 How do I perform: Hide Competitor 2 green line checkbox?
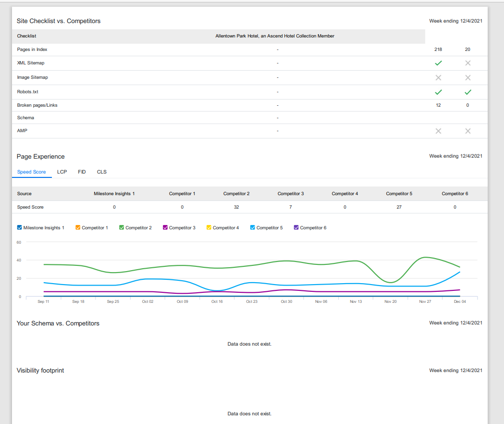[x=122, y=227]
